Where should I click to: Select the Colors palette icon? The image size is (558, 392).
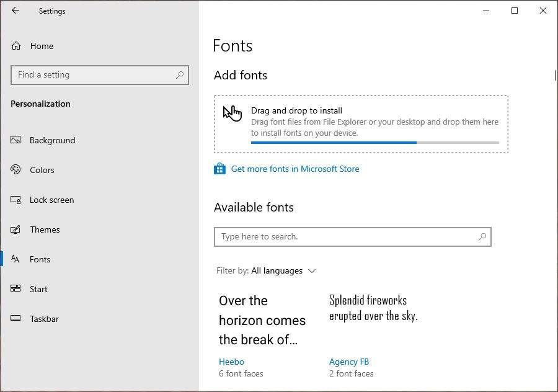(x=15, y=170)
